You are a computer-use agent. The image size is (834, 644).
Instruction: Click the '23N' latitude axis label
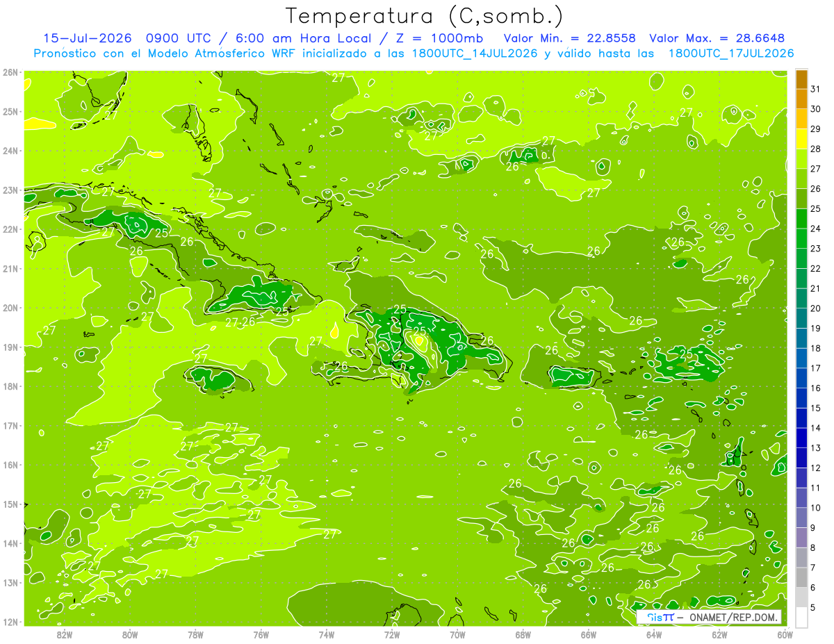click(10, 190)
